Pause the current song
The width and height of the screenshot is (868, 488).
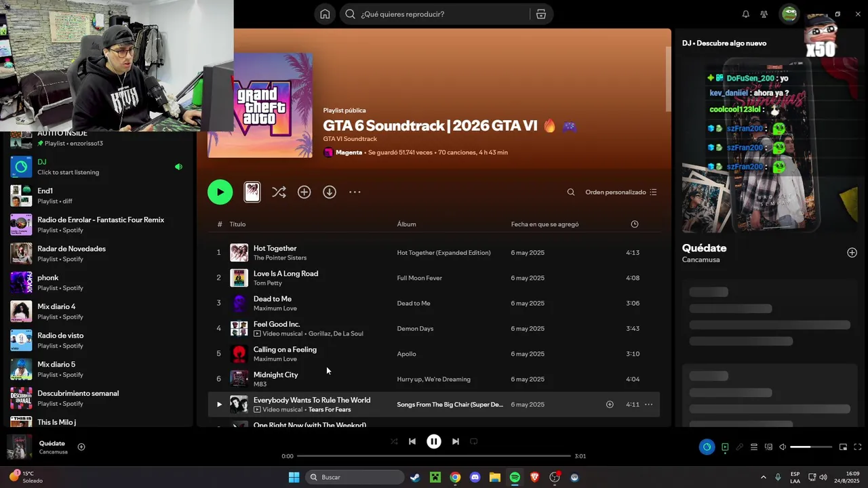[x=434, y=441]
